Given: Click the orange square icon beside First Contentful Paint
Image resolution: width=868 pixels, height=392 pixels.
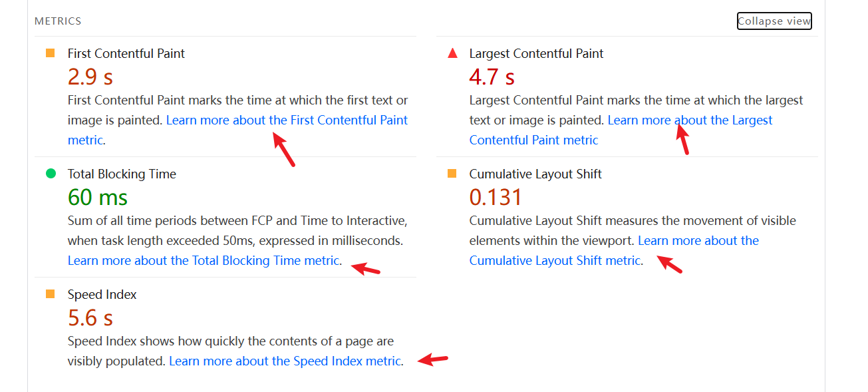Looking at the screenshot, I should (51, 53).
